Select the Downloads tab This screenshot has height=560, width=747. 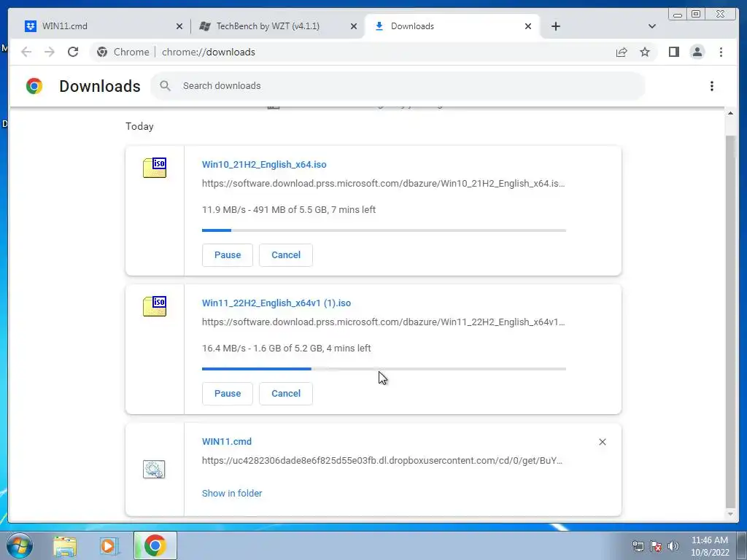point(452,26)
